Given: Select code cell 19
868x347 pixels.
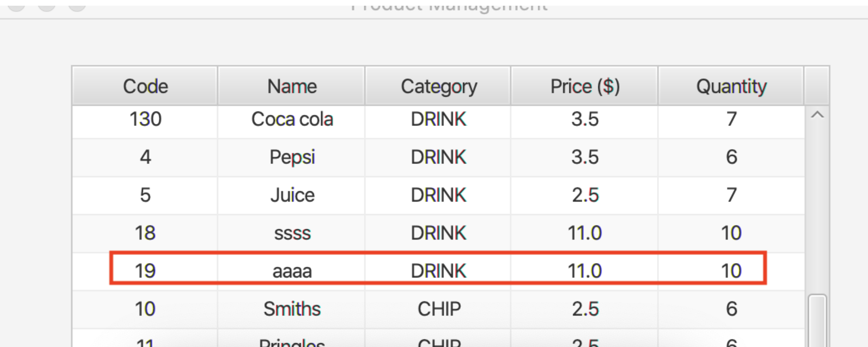Looking at the screenshot, I should coord(145,271).
